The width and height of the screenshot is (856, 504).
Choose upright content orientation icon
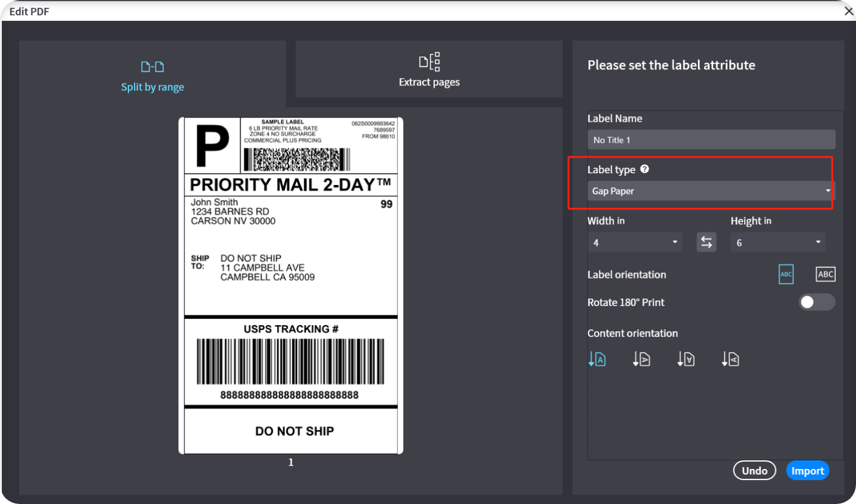[597, 359]
